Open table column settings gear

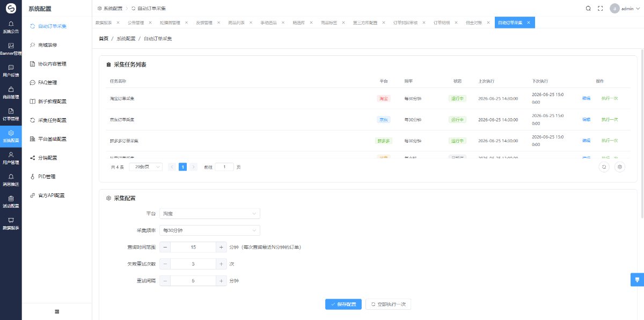(620, 167)
